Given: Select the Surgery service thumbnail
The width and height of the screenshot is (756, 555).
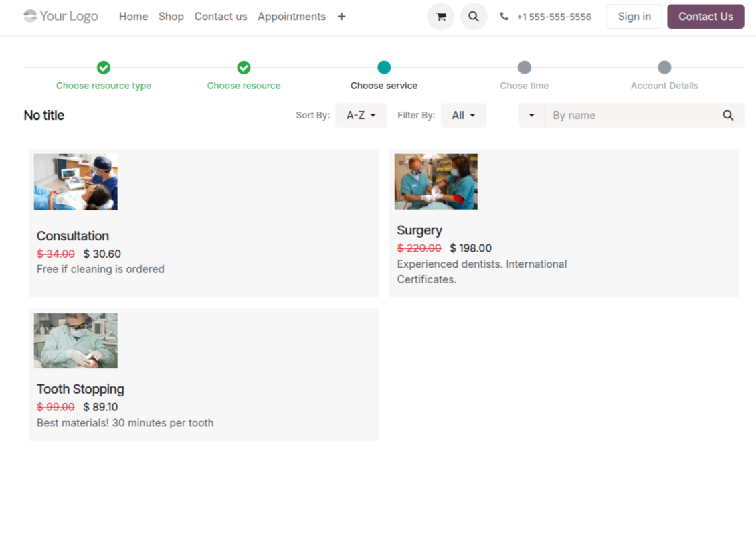Looking at the screenshot, I should coord(436,181).
